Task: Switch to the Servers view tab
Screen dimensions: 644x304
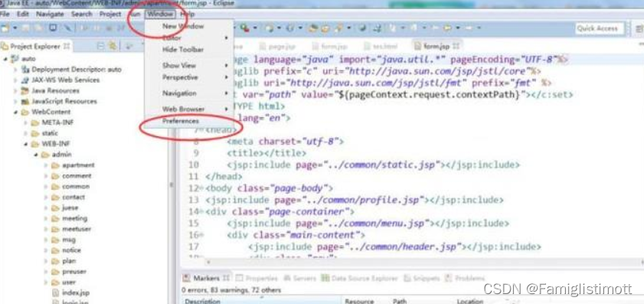Action: click(301, 278)
